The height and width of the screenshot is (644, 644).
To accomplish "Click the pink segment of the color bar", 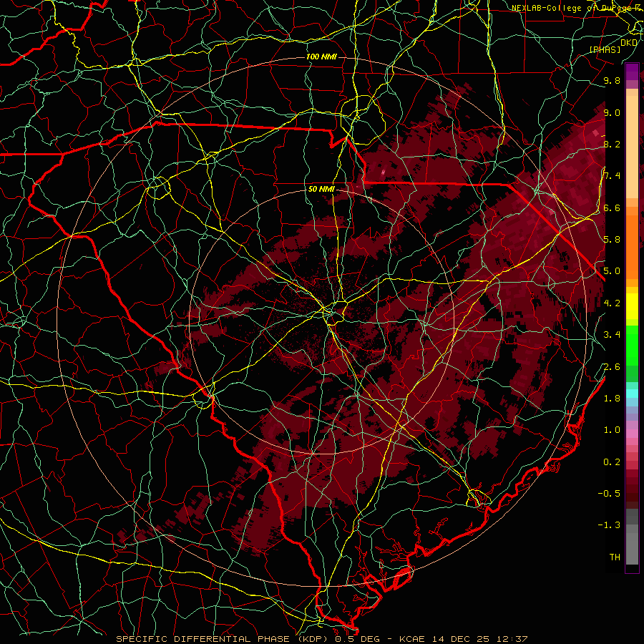I will (632, 434).
